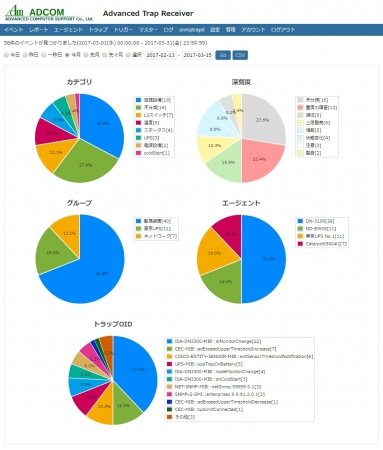Click ISA-DN3300-MIB::nodeMonitorChange[4] legend entry
383x450 pixels.
pos(216,372)
